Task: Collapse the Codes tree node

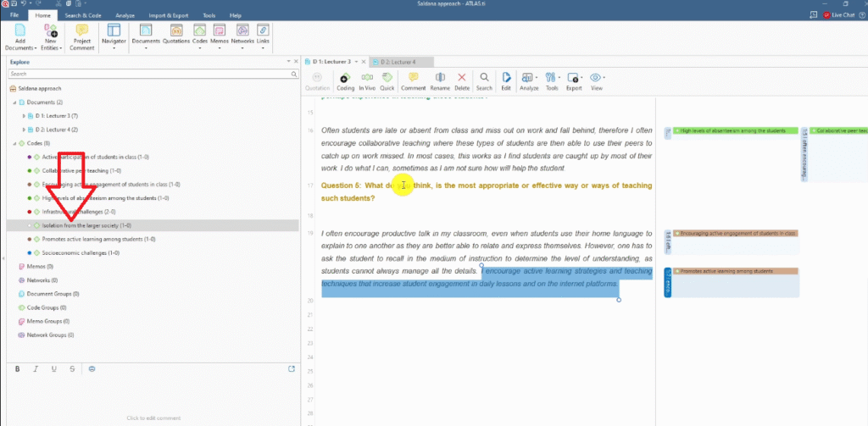Action: coord(13,143)
